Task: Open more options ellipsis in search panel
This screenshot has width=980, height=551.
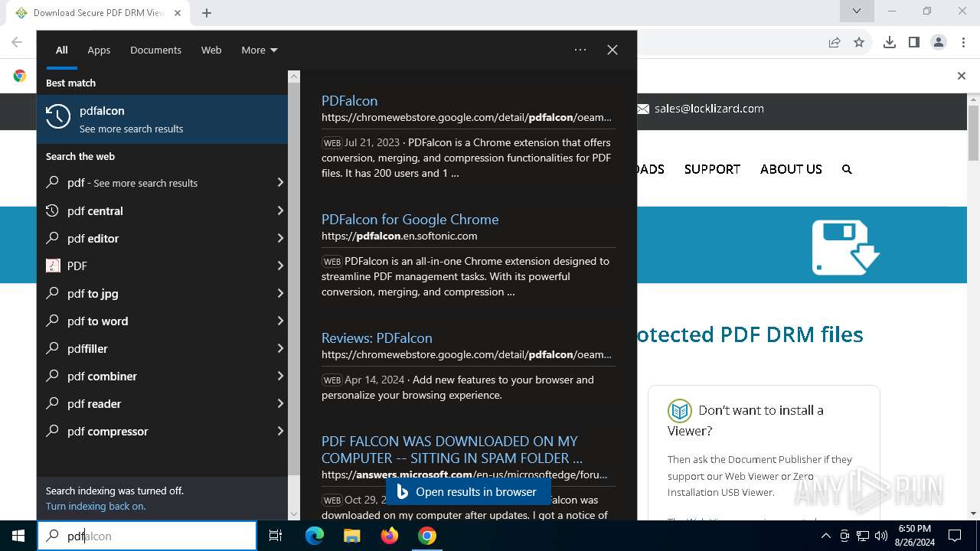Action: pyautogui.click(x=580, y=50)
